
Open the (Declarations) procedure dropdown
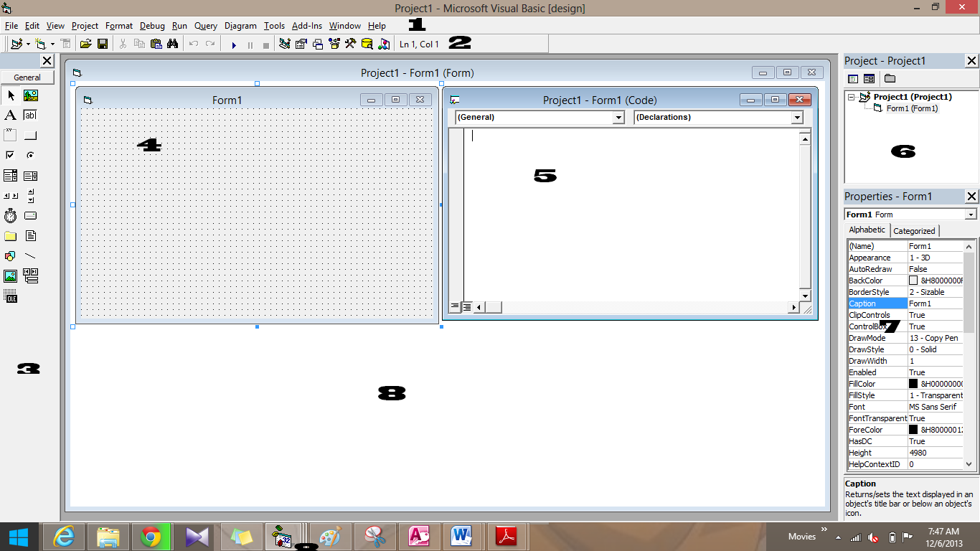[797, 117]
